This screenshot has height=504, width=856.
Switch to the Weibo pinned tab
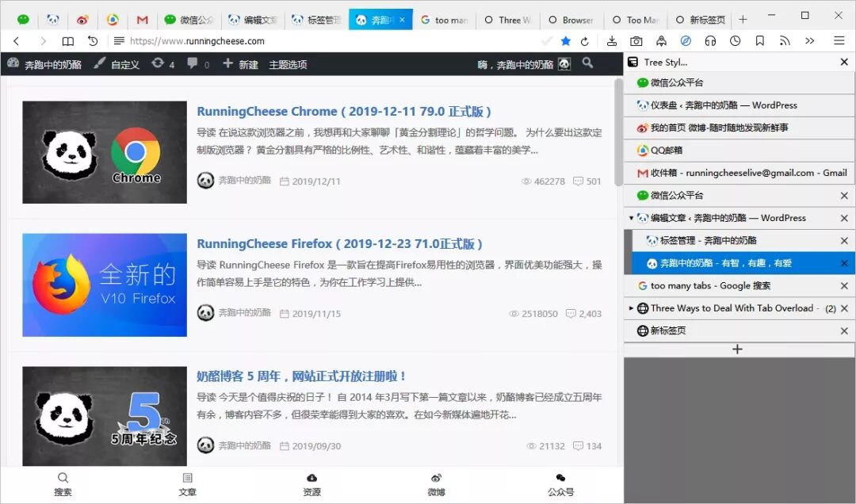coord(82,20)
